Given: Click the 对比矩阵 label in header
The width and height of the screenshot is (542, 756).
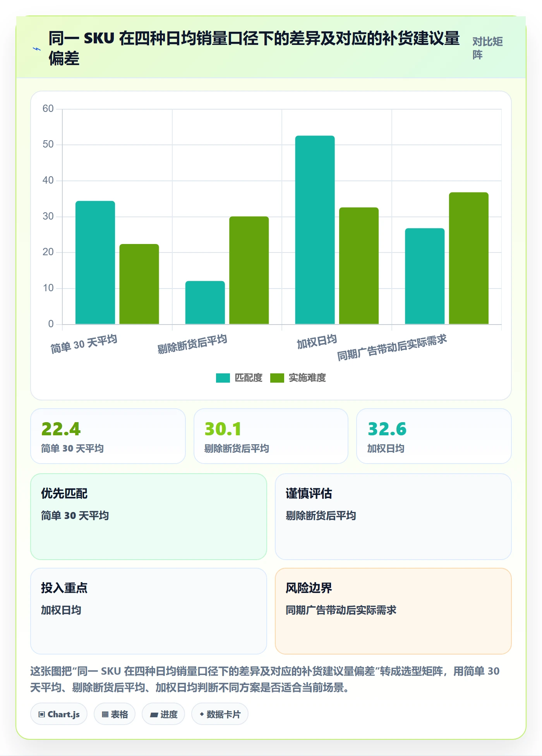Looking at the screenshot, I should point(487,48).
